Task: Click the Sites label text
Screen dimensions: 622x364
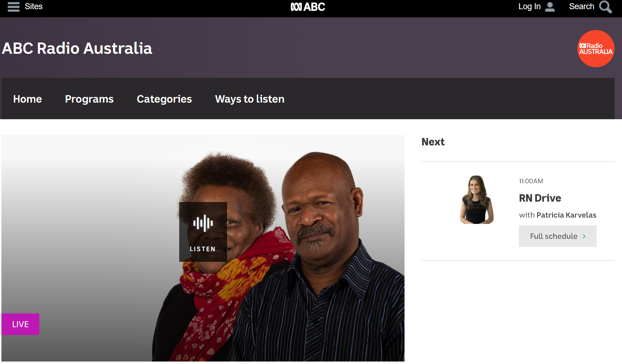Action: 34,6
